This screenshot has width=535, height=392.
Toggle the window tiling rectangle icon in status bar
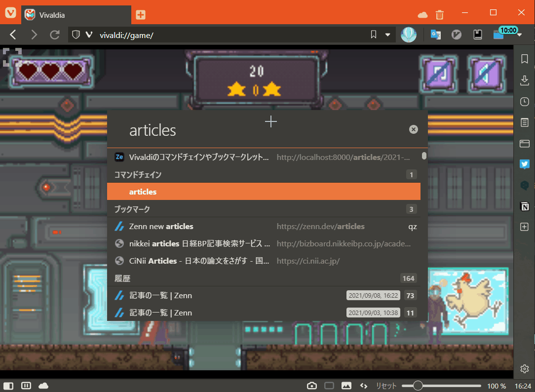pos(329,386)
